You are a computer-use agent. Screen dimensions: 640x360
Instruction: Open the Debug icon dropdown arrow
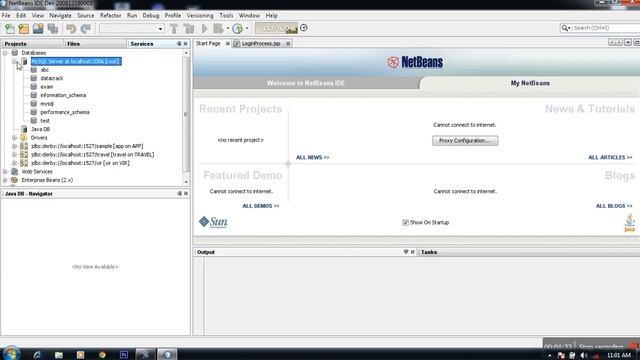228,29
